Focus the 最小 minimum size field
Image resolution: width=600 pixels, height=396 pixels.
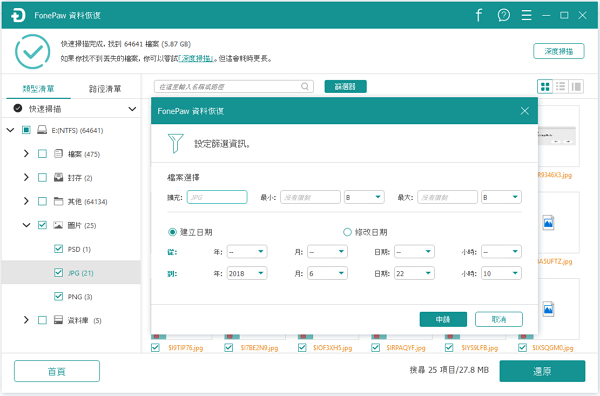tap(310, 197)
